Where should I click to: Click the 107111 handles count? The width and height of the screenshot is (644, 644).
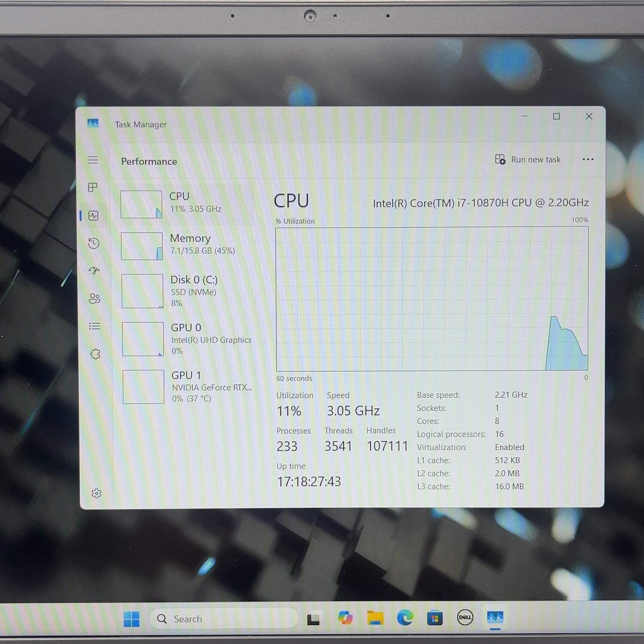[x=387, y=446]
